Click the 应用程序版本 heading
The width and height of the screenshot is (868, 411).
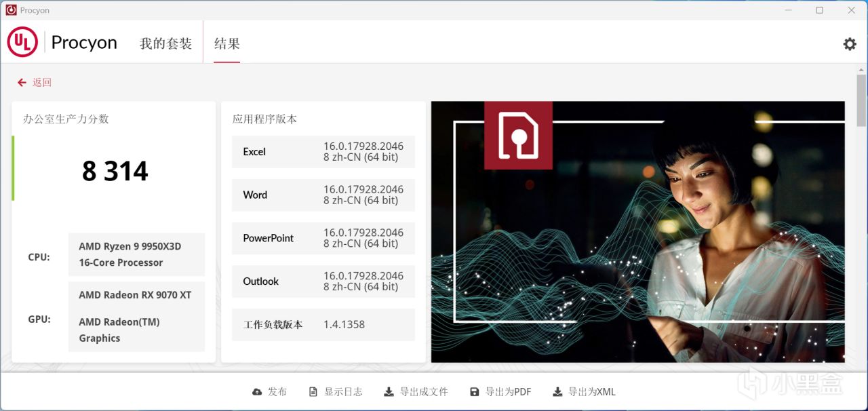pyautogui.click(x=265, y=119)
